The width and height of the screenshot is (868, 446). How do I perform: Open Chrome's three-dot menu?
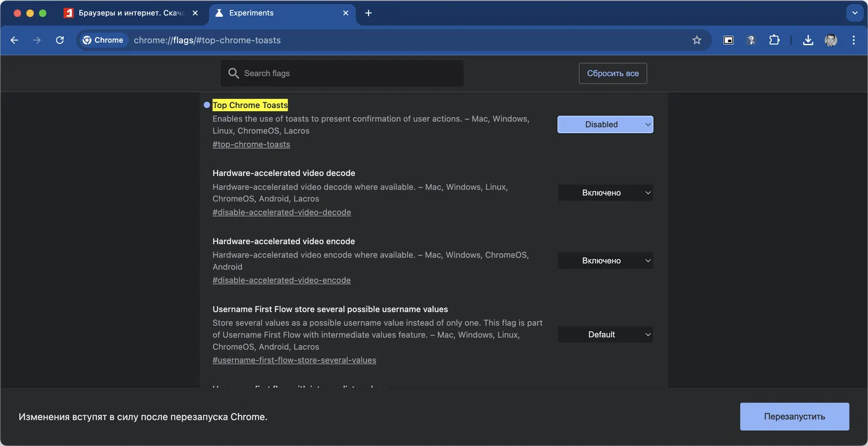click(x=854, y=40)
